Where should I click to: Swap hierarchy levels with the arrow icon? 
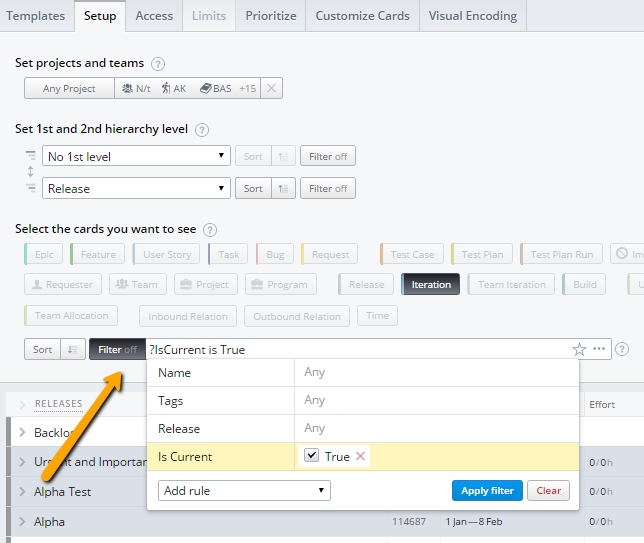[x=30, y=171]
